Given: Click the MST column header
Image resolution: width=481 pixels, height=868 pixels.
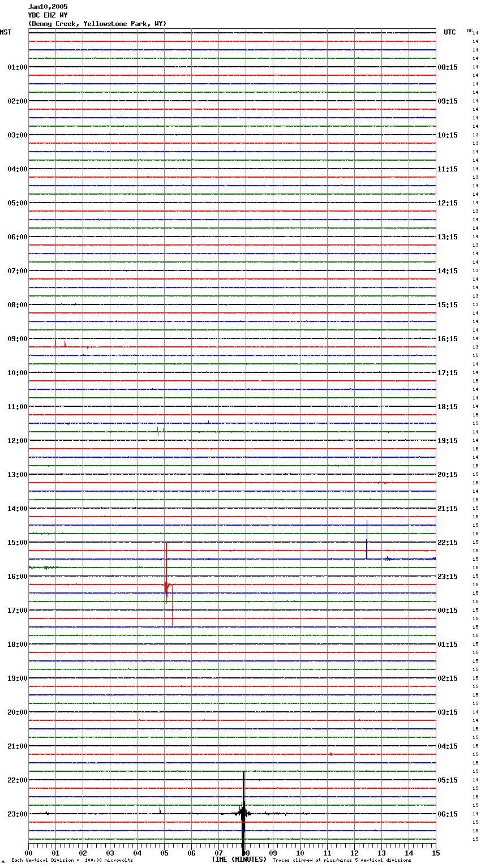Looking at the screenshot, I should [6, 32].
